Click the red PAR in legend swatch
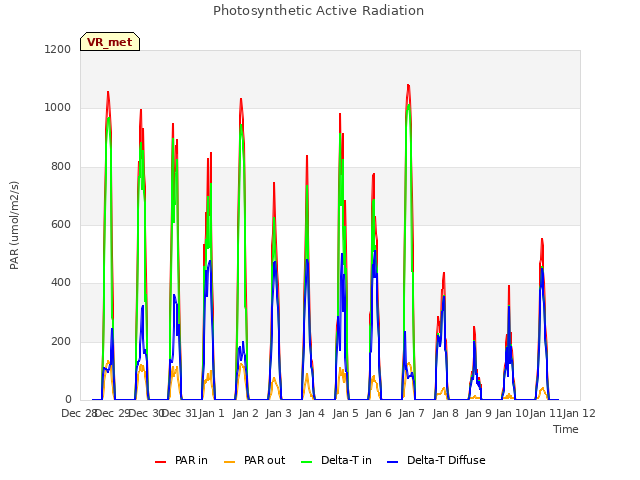Screen dimensions: 640x480 click(x=160, y=462)
